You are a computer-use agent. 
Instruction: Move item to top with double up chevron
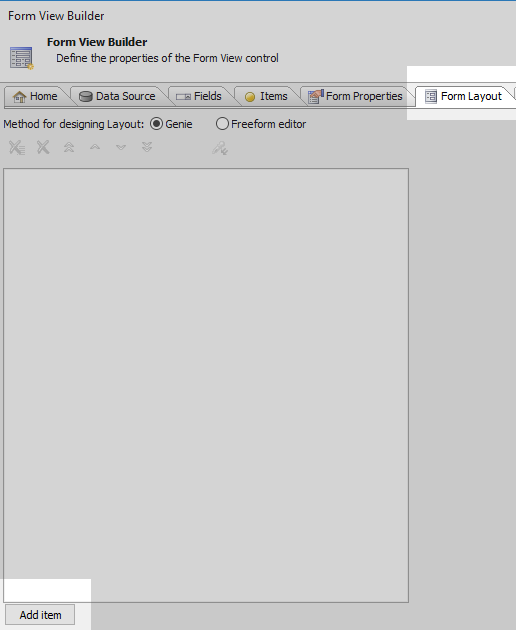[x=69, y=147]
